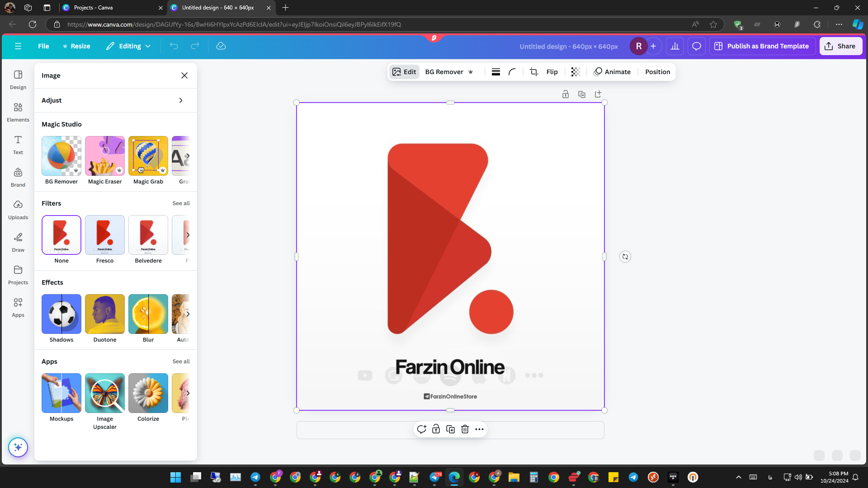Select the Draw tool in sidebar
Screen dimensions: 868x488
(18, 242)
